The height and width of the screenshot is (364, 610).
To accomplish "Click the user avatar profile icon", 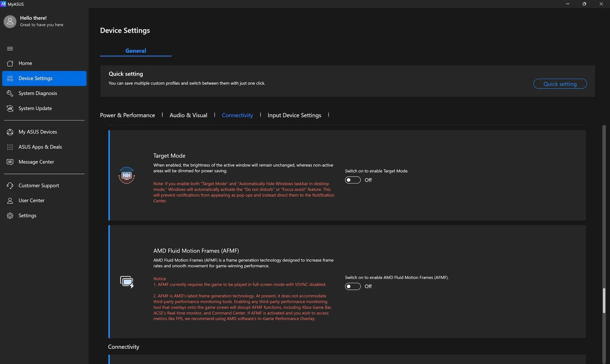I will pos(10,21).
